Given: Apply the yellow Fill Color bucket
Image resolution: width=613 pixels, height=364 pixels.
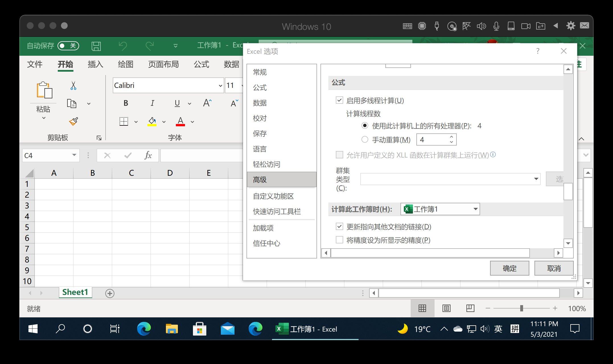Looking at the screenshot, I should [x=152, y=121].
